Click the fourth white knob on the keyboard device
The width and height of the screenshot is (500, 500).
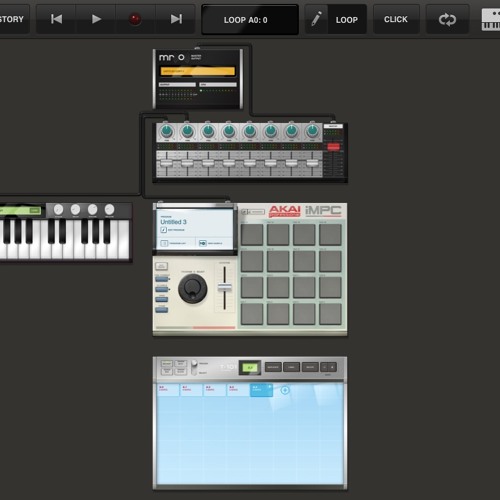pos(109,209)
